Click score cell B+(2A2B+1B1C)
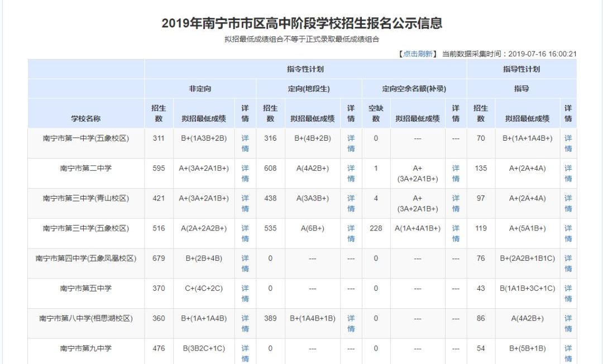 pyautogui.click(x=527, y=258)
